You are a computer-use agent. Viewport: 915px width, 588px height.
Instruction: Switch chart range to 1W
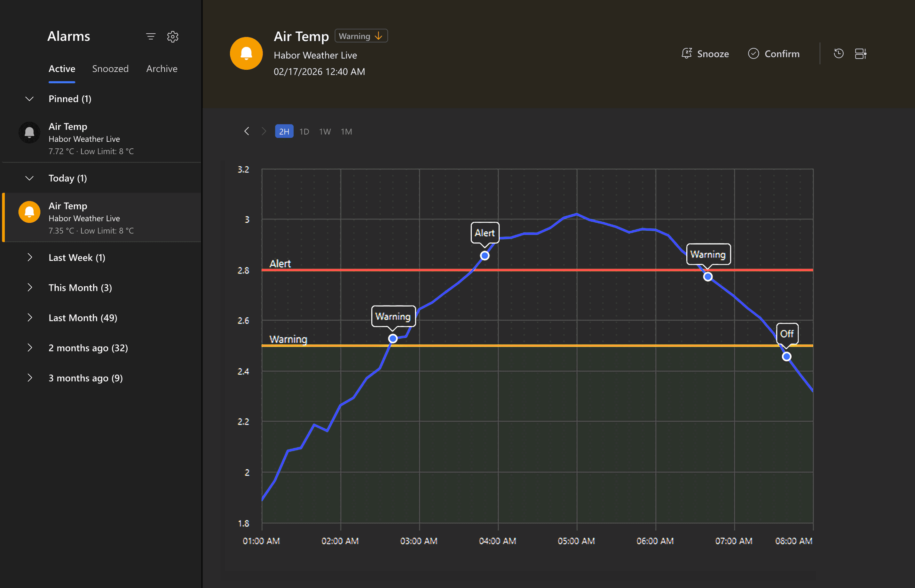point(325,131)
